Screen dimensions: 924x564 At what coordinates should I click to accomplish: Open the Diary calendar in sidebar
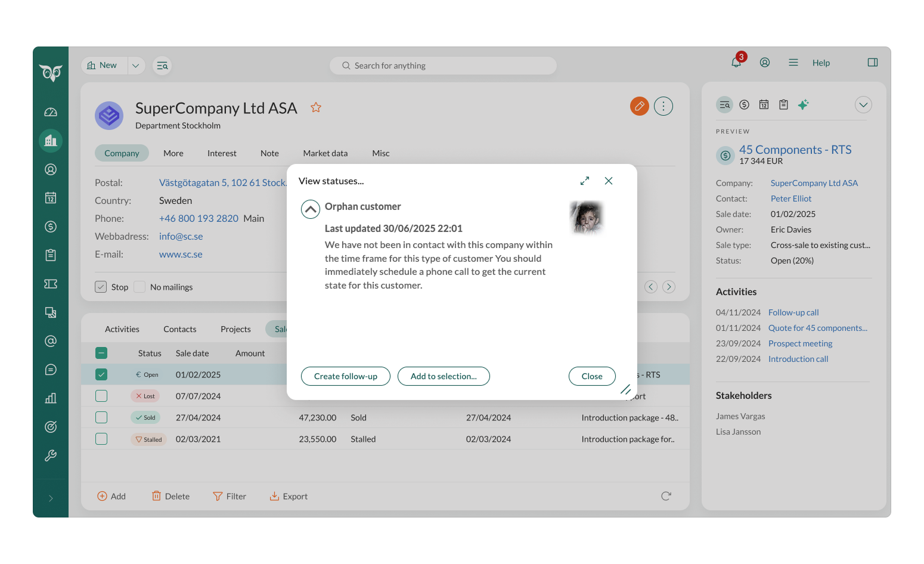click(51, 198)
